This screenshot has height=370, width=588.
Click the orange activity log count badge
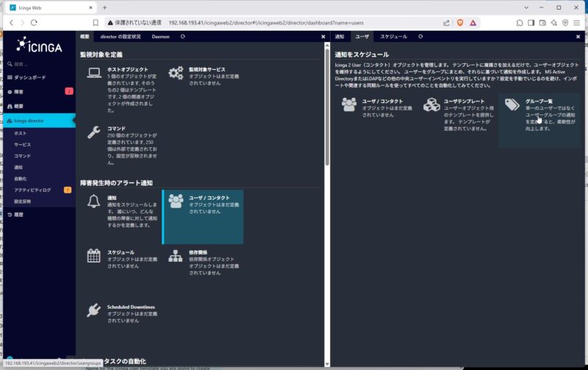click(68, 190)
